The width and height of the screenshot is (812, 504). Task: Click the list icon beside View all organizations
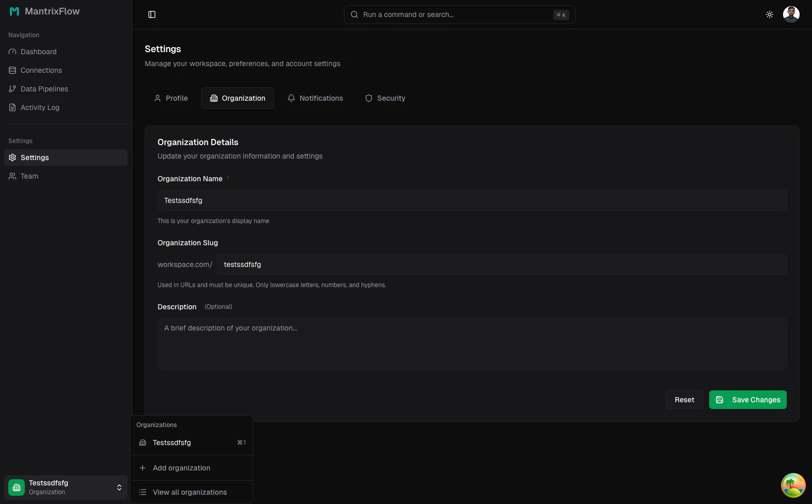click(x=143, y=492)
